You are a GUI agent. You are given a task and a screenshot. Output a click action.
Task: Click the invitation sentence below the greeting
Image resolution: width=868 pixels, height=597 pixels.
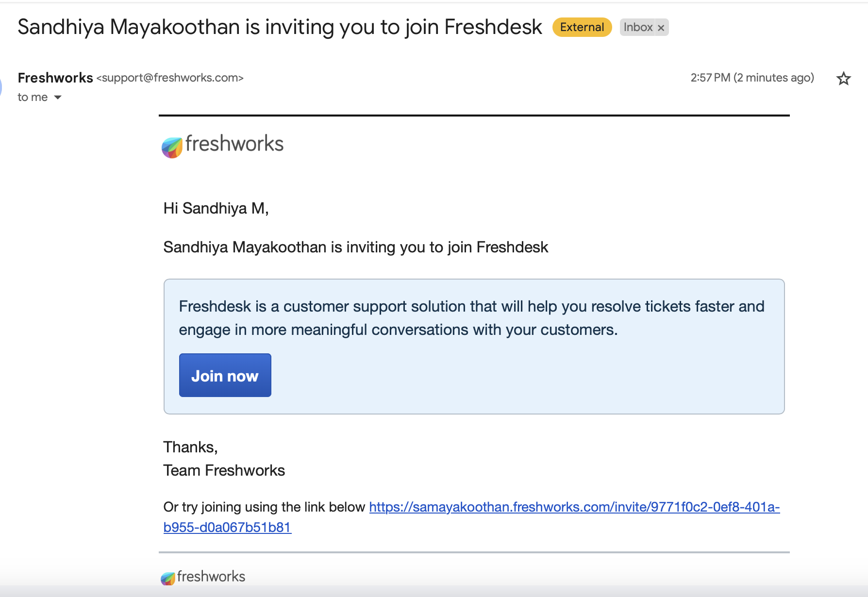(x=356, y=247)
